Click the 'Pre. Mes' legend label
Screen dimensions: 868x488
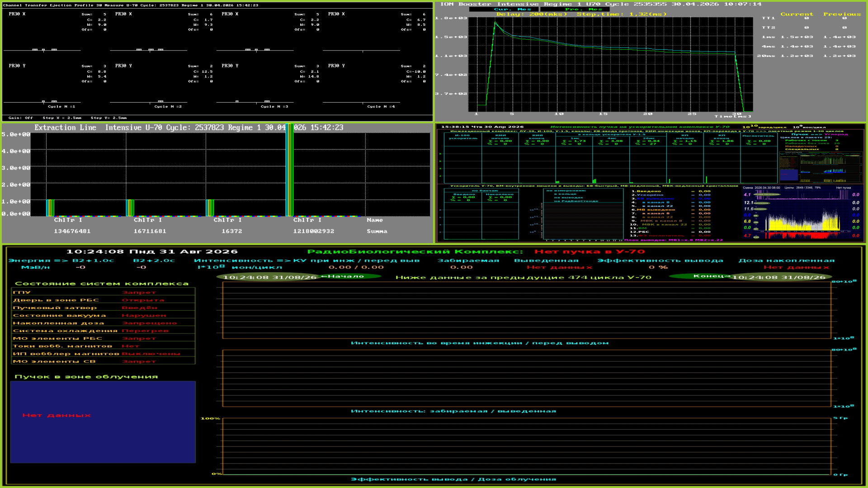coord(583,9)
